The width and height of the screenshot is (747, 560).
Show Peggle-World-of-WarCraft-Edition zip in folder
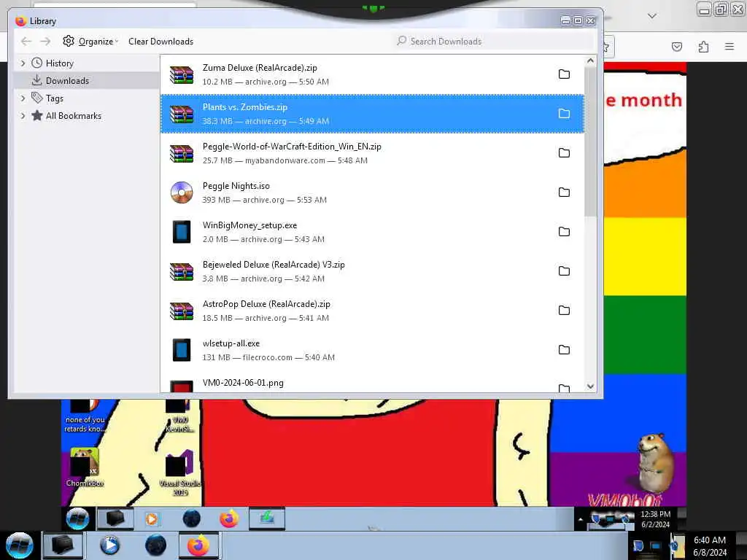click(x=564, y=153)
